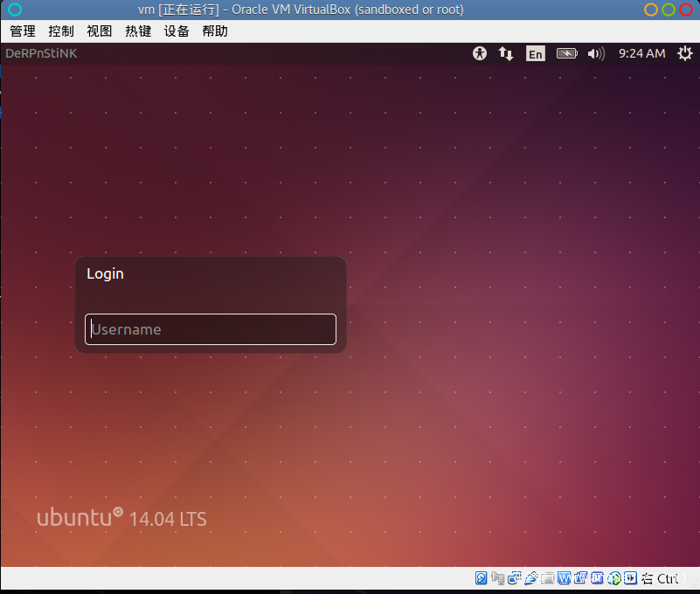700x594 pixels.
Task: Click the audio speaker status icon in VirtualBox bar
Action: click(x=498, y=578)
